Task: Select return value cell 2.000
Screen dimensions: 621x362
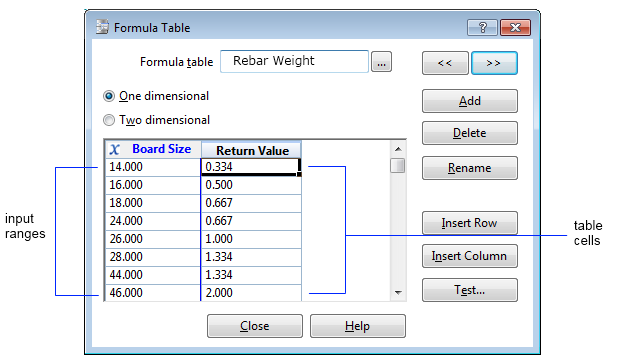Action: pos(251,293)
